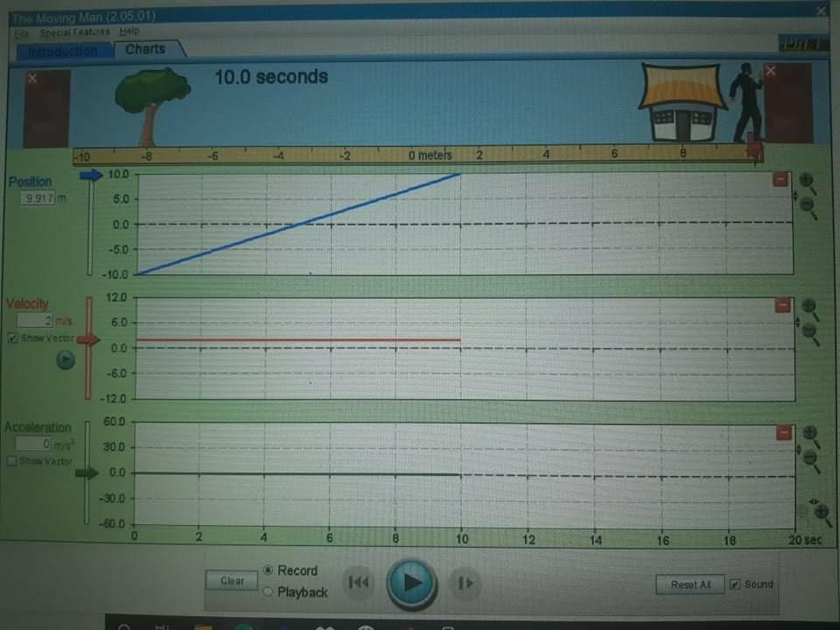Close the Velocity chart with red minus
This screenshot has width=840, height=630.
click(782, 305)
